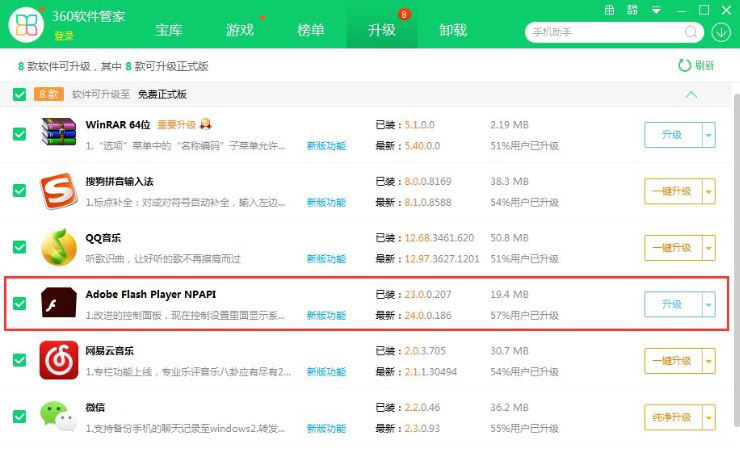Uncheck the QQ音乐 checkbox
Viewport: 740px width, 451px height.
point(19,247)
